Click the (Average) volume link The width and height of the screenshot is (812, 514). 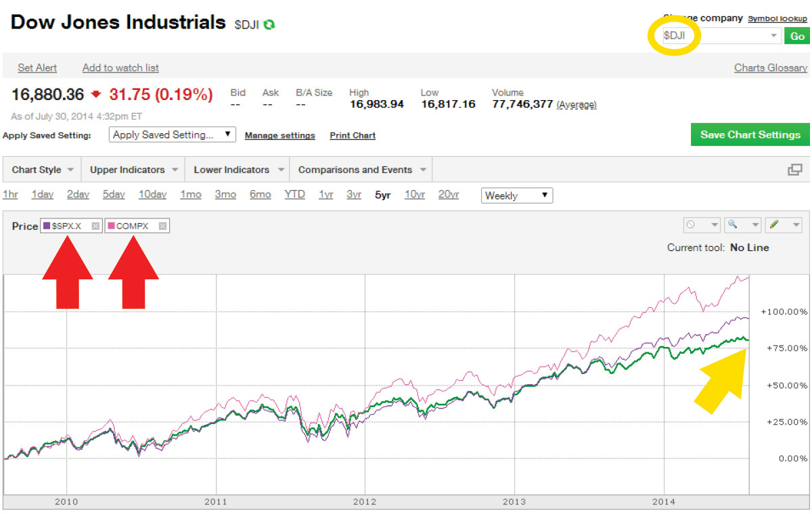pos(577,105)
